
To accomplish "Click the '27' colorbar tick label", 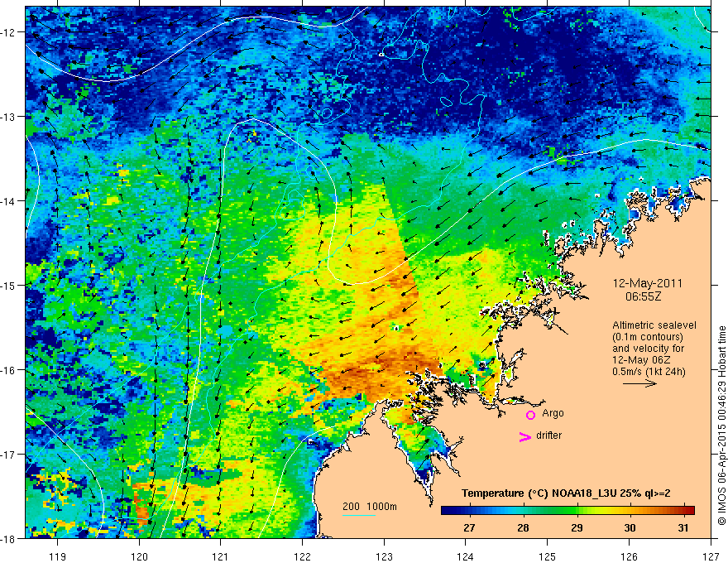I will coord(469,527).
